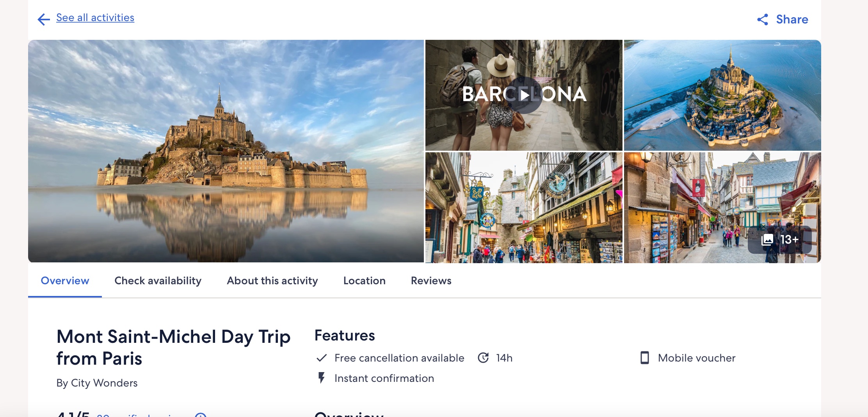Click the back arrow icon

(x=43, y=19)
